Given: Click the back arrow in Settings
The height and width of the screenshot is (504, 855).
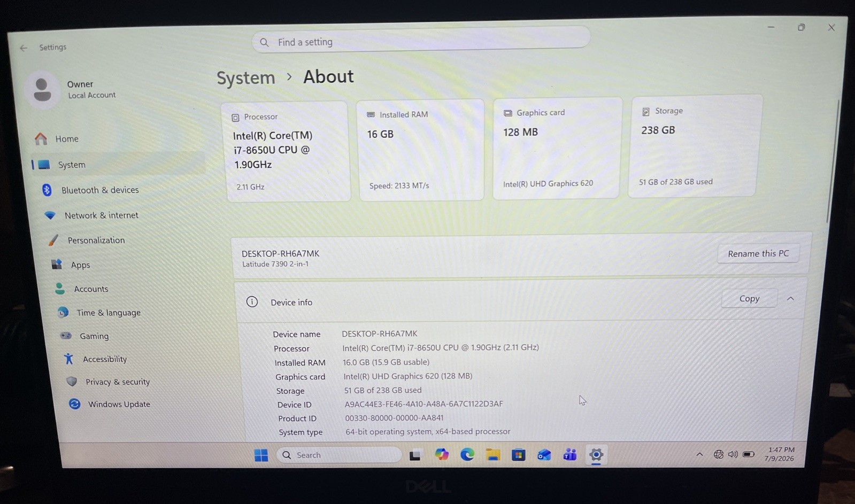Looking at the screenshot, I should click(24, 48).
